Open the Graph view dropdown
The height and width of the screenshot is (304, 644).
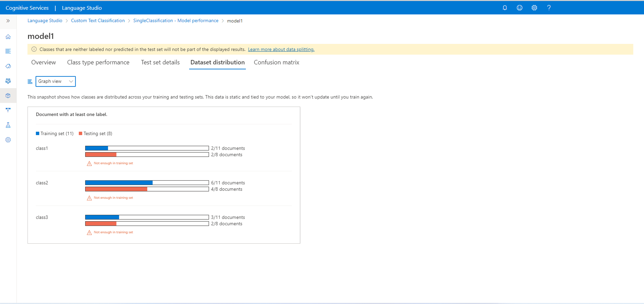[55, 81]
